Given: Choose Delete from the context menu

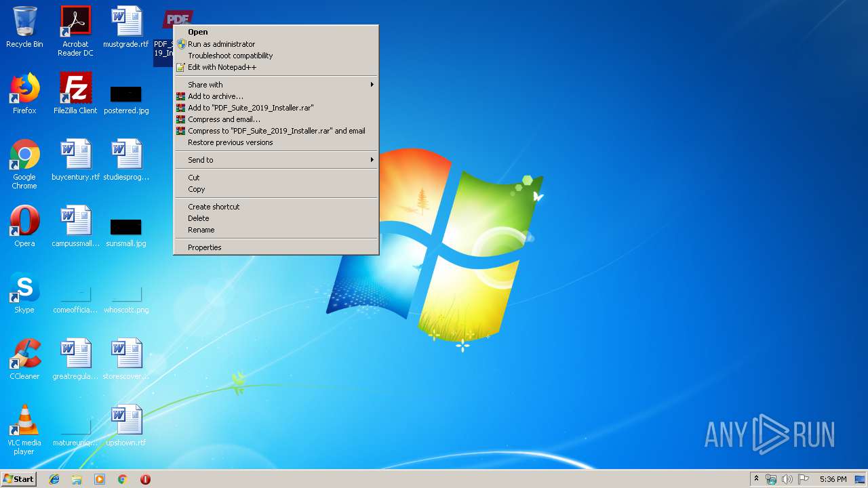Looking at the screenshot, I should point(276,218).
